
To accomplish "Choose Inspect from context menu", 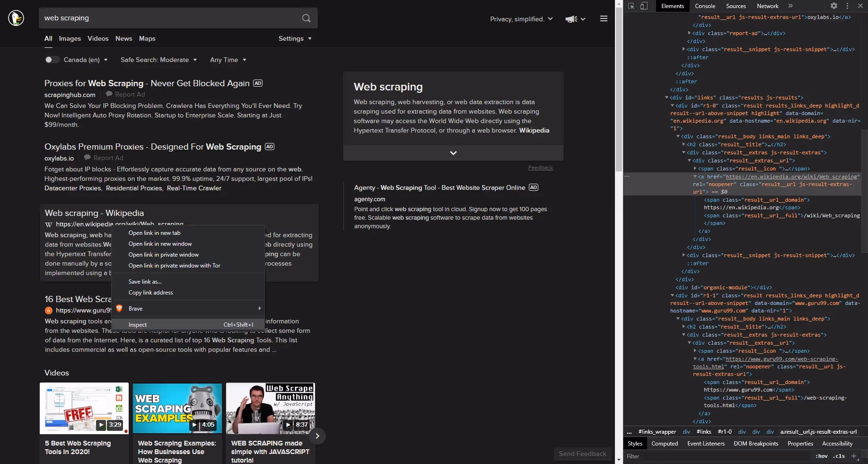I will point(188,325).
